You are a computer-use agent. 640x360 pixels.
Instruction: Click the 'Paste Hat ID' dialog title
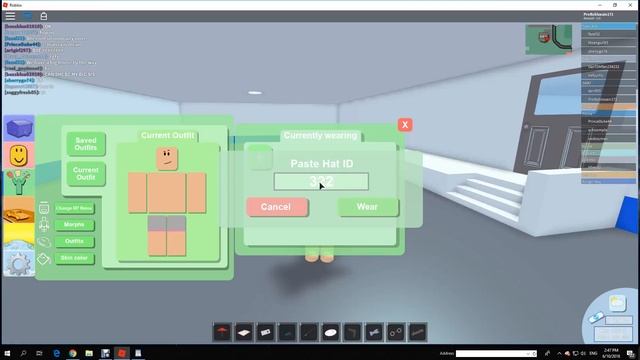322,164
